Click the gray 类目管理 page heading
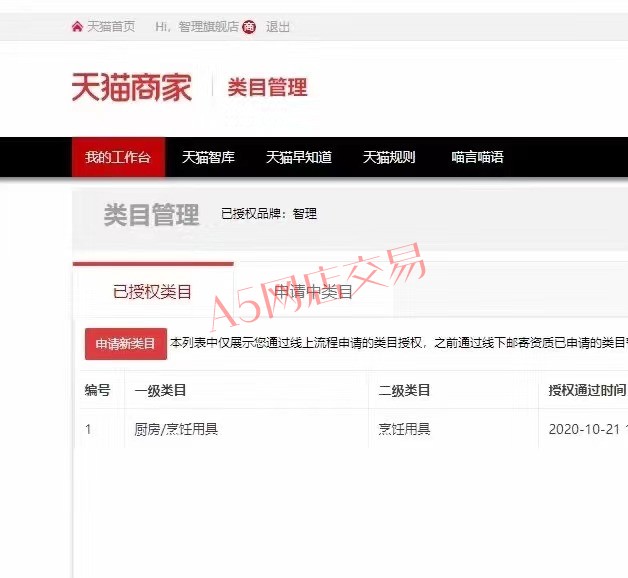628x578 pixels. click(x=151, y=215)
